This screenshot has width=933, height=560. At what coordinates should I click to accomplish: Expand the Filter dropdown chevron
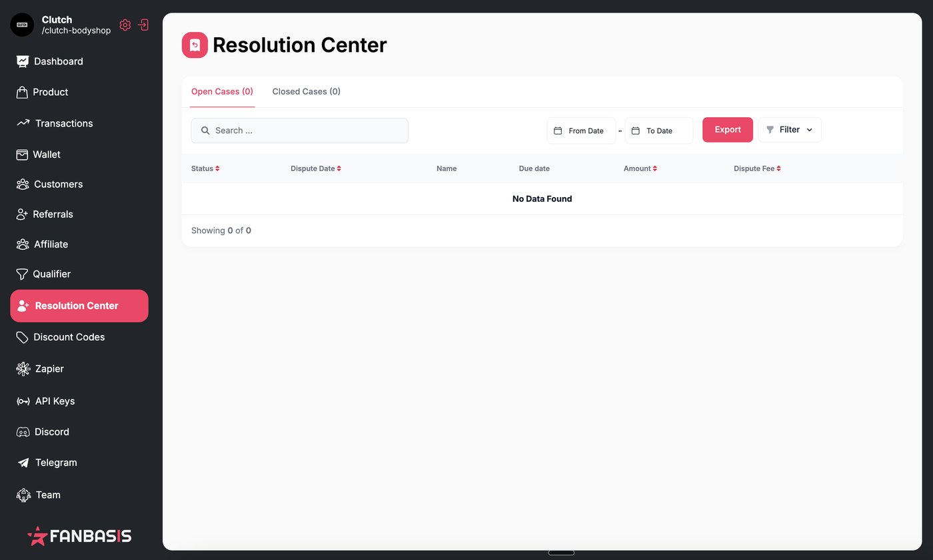pyautogui.click(x=810, y=130)
